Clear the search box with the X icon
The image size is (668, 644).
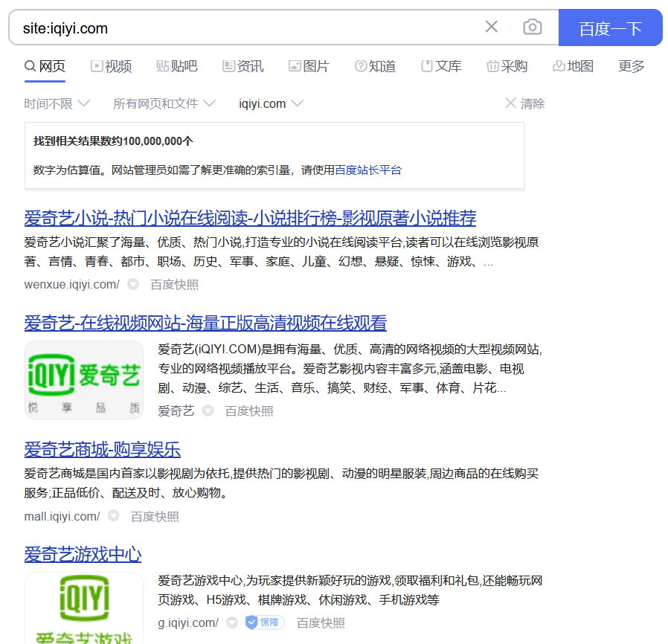click(491, 27)
